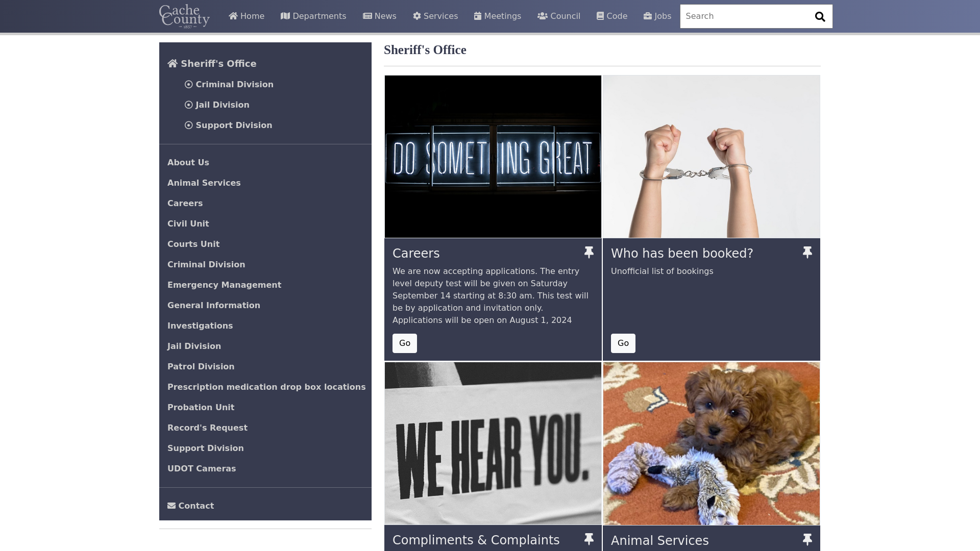
Task: Click the map icon beside Departments
Action: (285, 16)
